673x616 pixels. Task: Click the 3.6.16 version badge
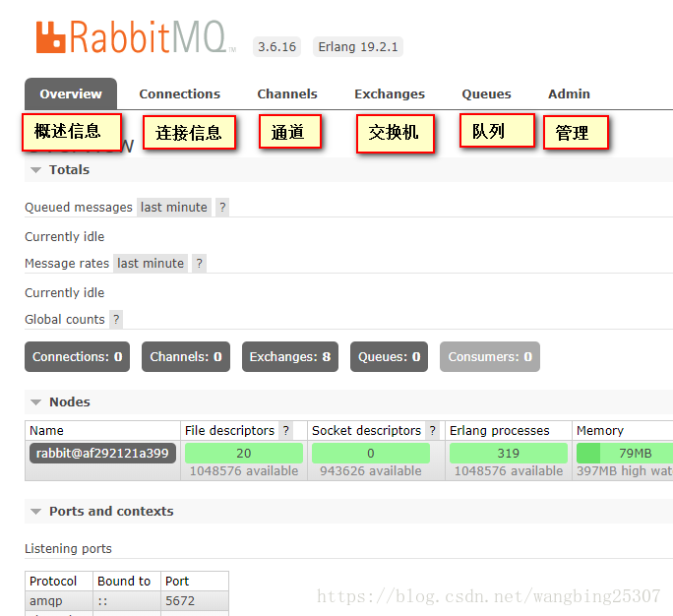pos(276,47)
